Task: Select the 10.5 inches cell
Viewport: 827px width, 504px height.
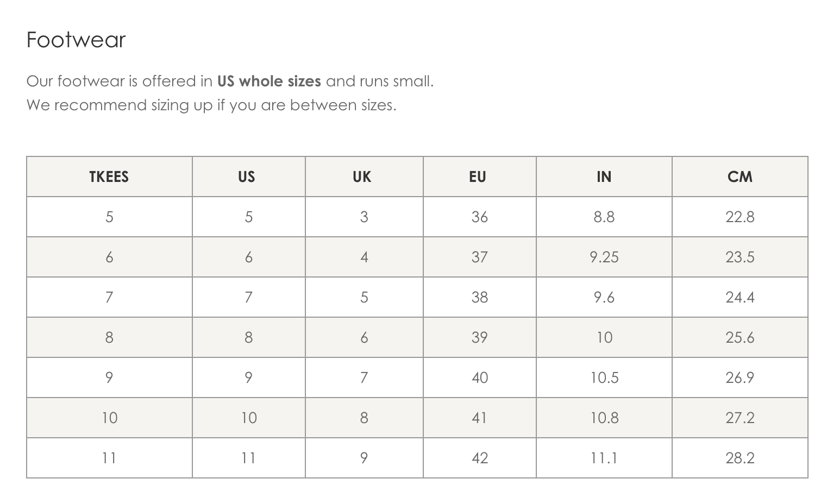Action: pyautogui.click(x=604, y=377)
